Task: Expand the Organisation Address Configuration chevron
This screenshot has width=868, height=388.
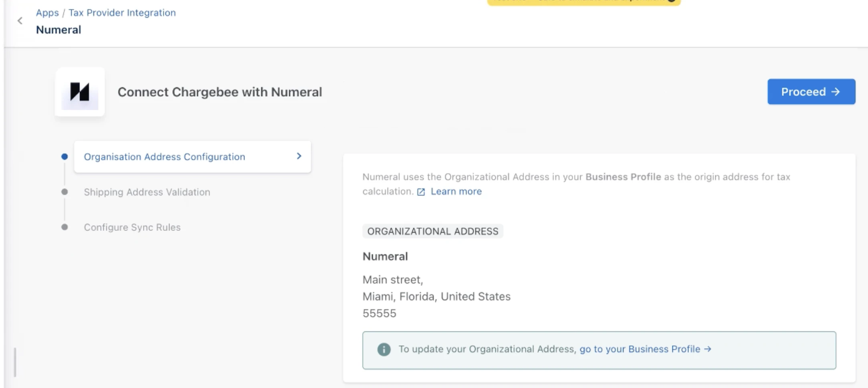Action: click(x=299, y=156)
